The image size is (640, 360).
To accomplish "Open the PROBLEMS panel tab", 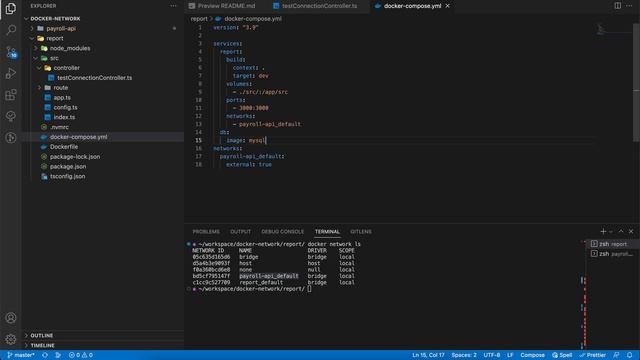I will (x=206, y=231).
